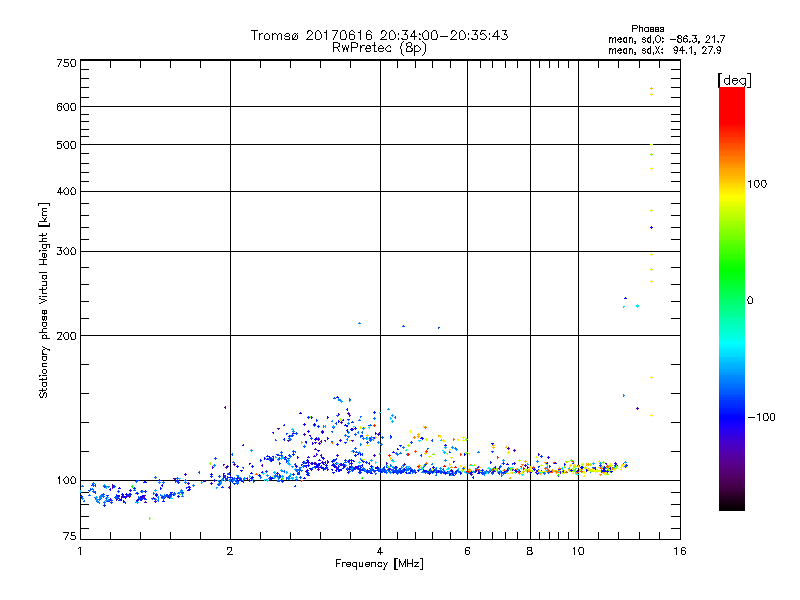Click y-axis tick label '400'
Viewport: 800px width, 600px height.
pyautogui.click(x=66, y=191)
